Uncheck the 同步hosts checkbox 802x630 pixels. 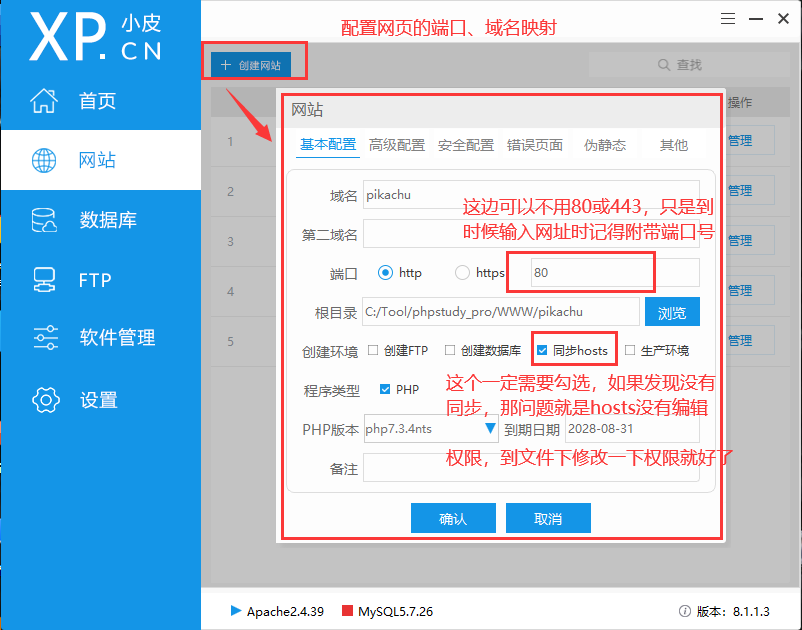pyautogui.click(x=542, y=351)
